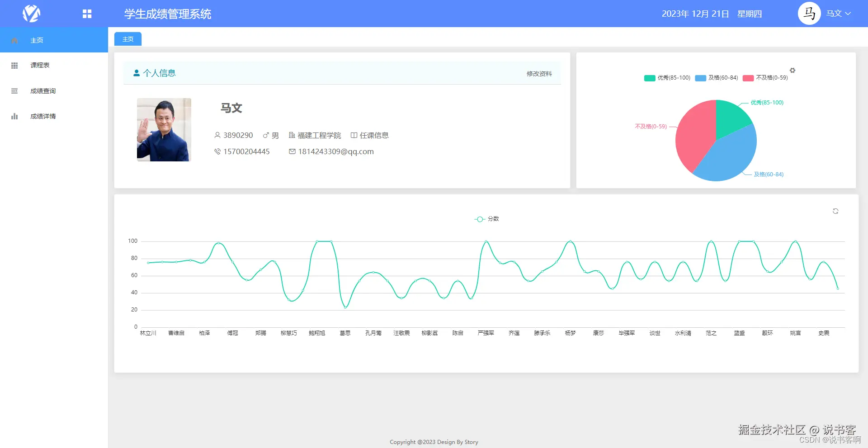Click Ma Wen's profile photo
868x448 pixels.
164,130
